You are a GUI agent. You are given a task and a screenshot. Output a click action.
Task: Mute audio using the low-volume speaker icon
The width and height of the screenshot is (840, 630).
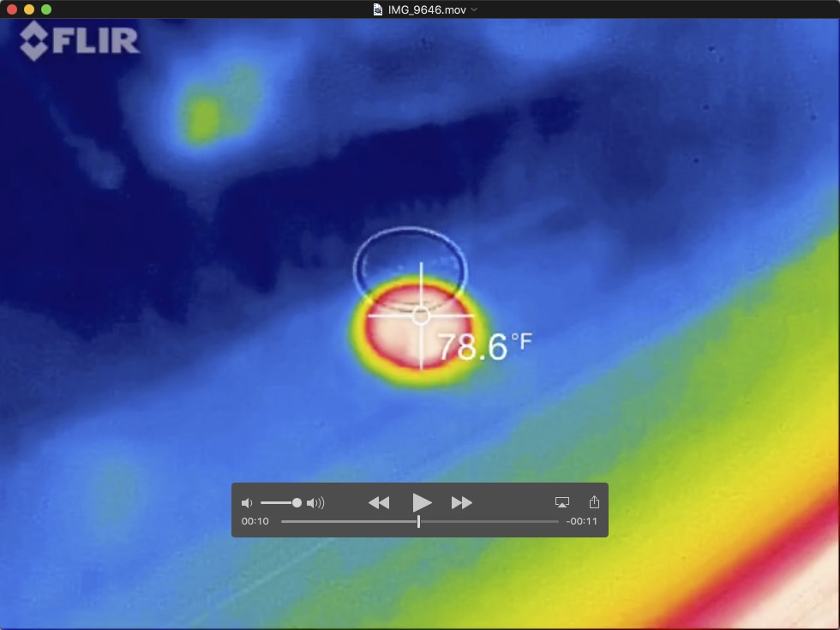click(247, 503)
